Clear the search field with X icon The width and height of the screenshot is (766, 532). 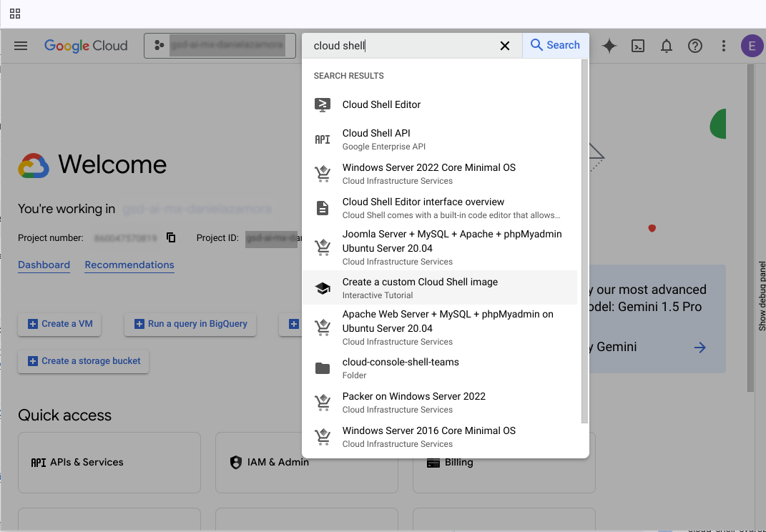coord(505,46)
